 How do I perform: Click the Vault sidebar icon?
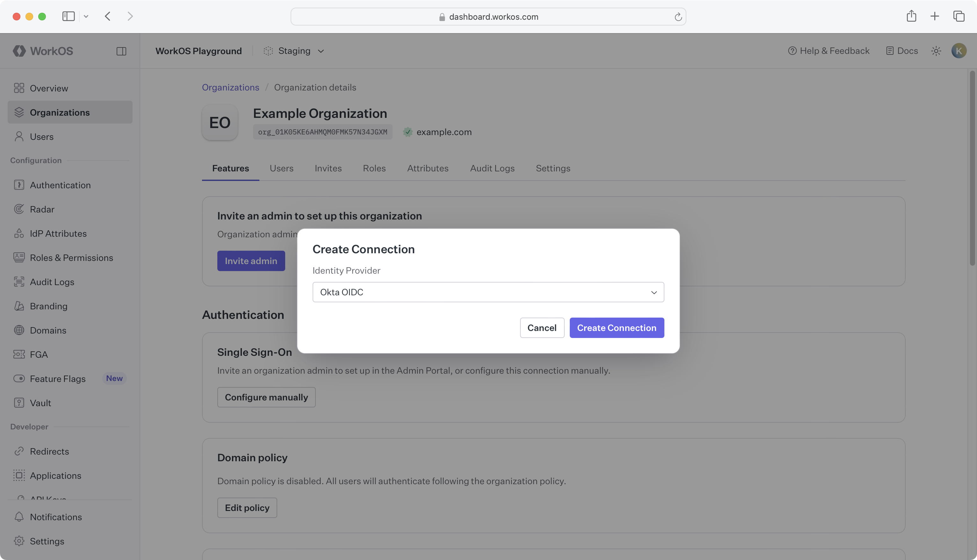pyautogui.click(x=20, y=403)
